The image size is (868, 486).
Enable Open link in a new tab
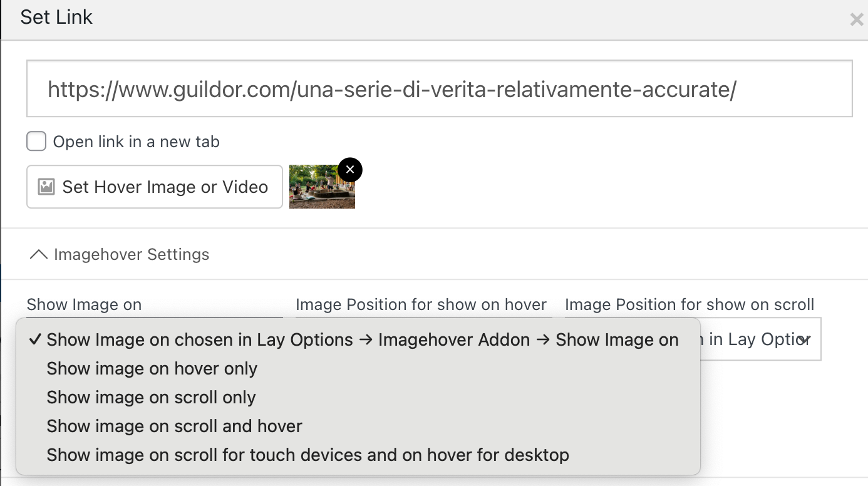(x=36, y=141)
